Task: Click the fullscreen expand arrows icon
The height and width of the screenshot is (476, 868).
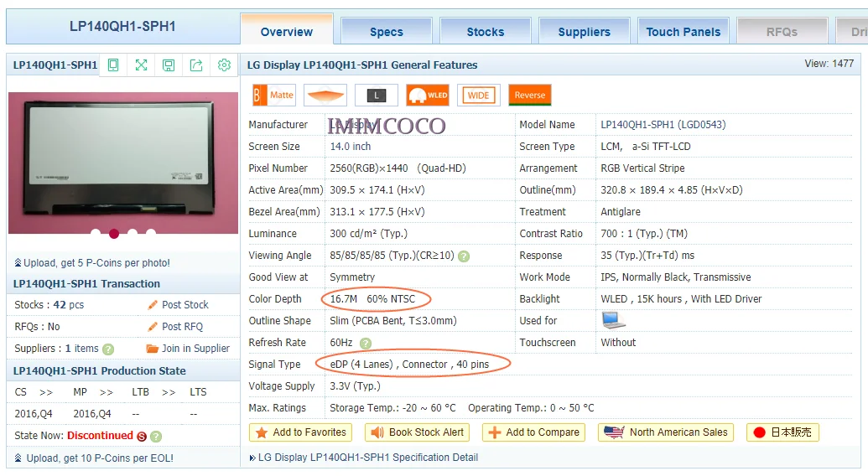Action: 141,65
